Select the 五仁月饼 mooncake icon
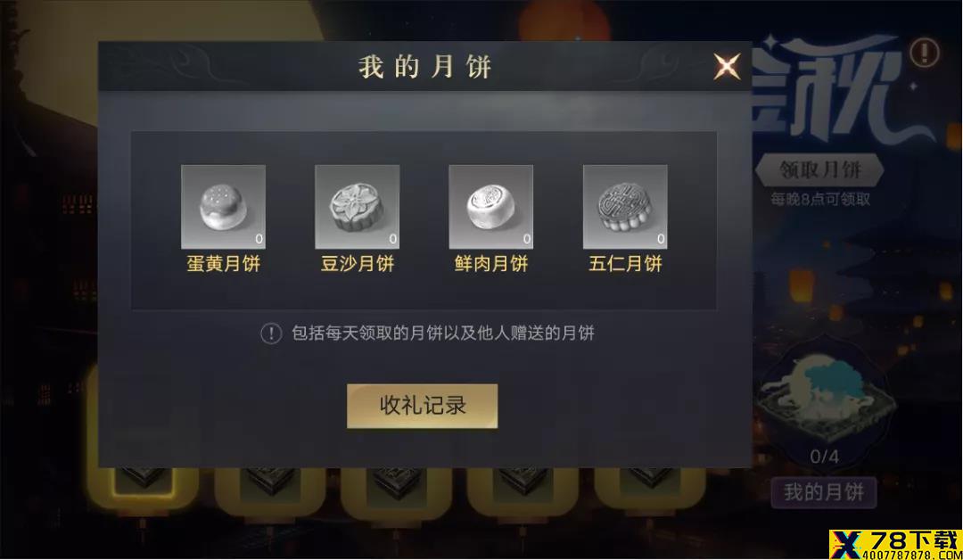This screenshot has width=963, height=560. coord(624,206)
